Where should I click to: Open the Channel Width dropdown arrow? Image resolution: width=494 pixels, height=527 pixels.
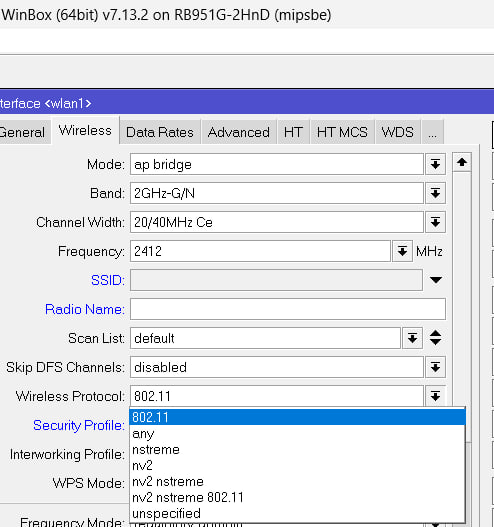(x=436, y=222)
